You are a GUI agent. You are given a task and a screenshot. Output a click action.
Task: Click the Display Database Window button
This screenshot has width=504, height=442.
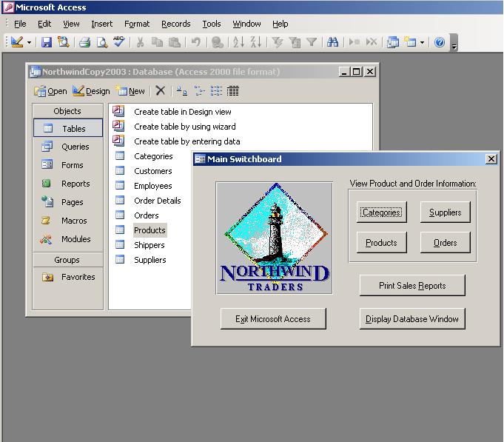412,319
